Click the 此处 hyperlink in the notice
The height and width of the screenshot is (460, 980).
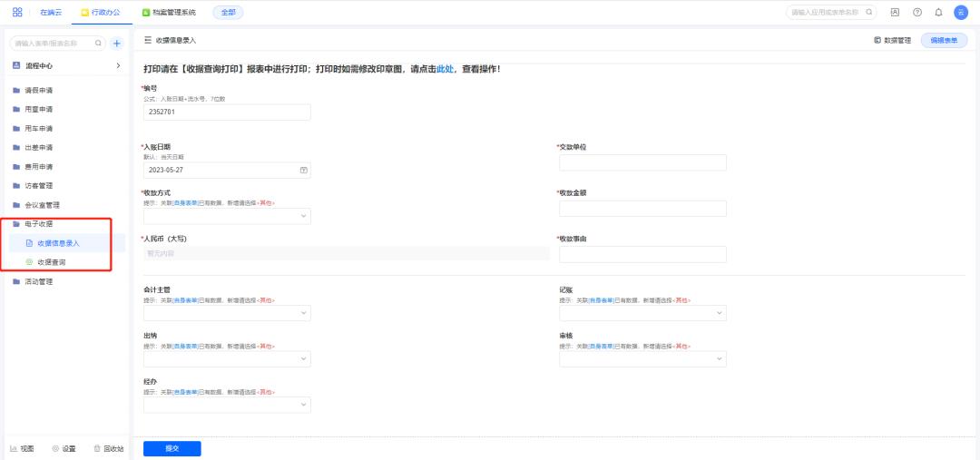pyautogui.click(x=445, y=69)
